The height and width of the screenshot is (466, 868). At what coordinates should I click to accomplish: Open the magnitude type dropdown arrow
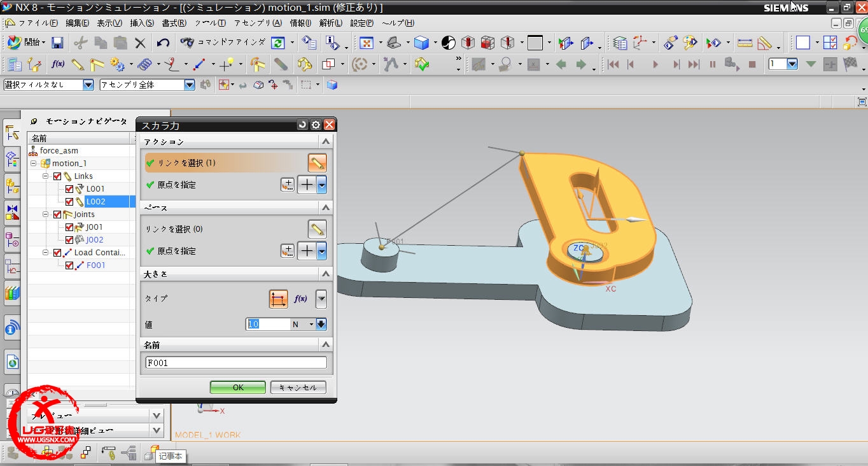coord(321,299)
